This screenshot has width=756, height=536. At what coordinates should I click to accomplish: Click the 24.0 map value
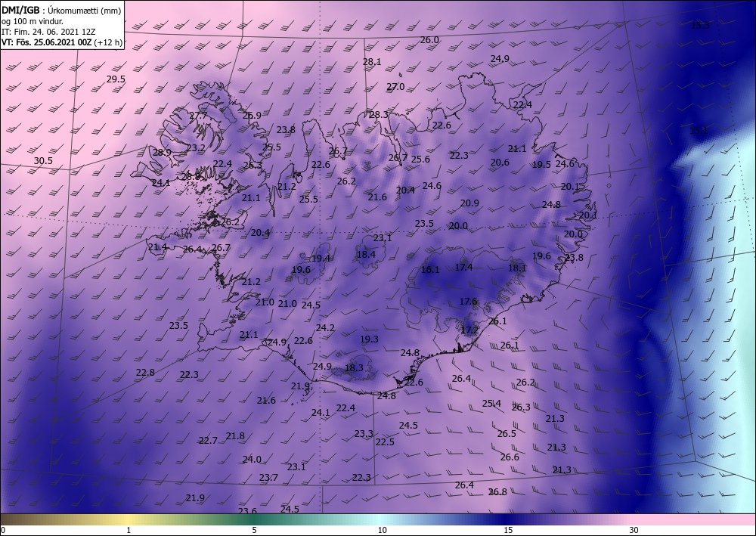(x=252, y=460)
